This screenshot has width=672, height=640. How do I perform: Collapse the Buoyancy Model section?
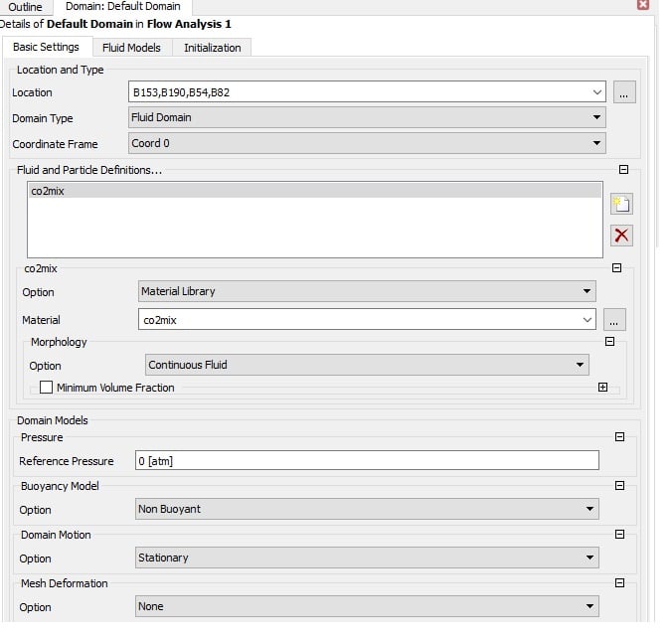(x=619, y=485)
